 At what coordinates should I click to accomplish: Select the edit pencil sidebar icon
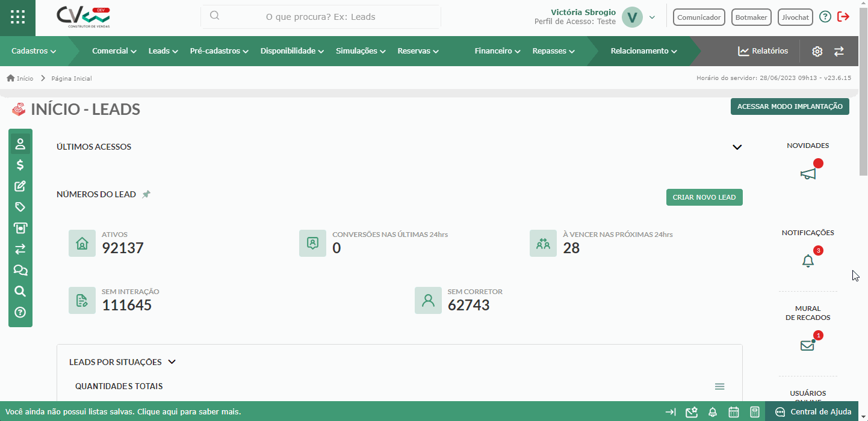20,186
